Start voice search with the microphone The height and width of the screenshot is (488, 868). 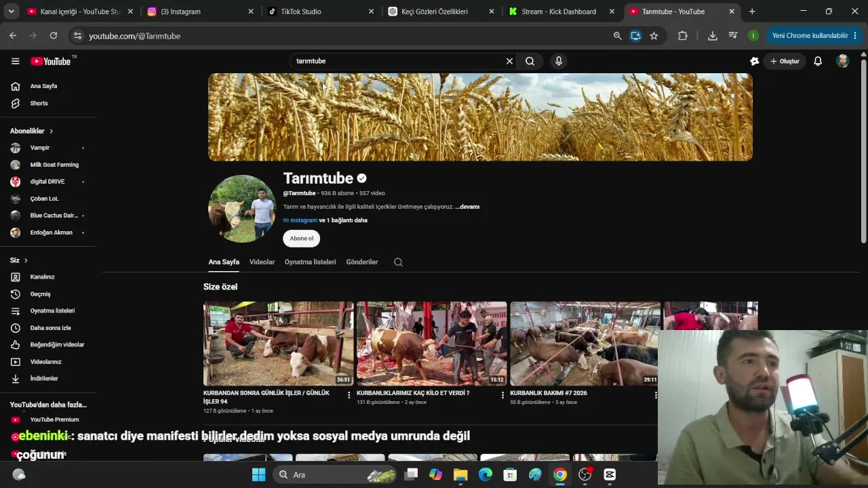pyautogui.click(x=559, y=61)
